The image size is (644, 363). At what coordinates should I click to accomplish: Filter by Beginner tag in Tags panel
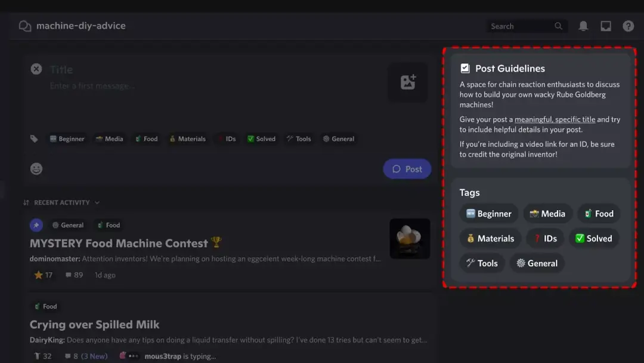pos(489,214)
